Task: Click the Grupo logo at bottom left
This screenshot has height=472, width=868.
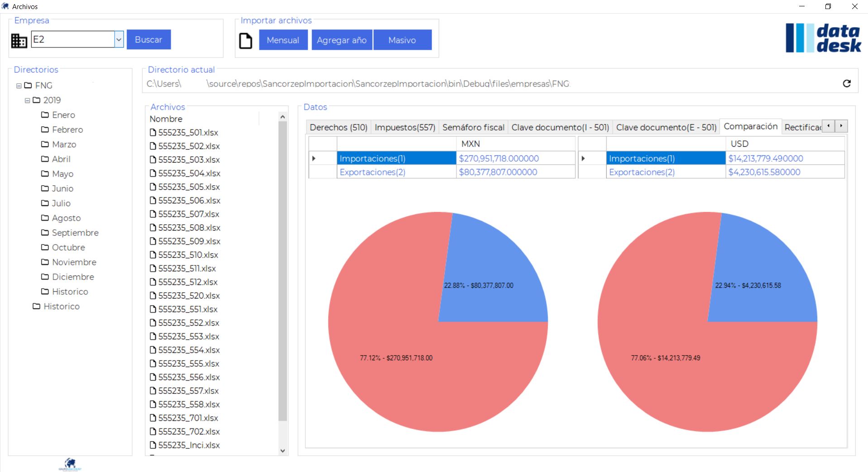Action: [x=70, y=464]
